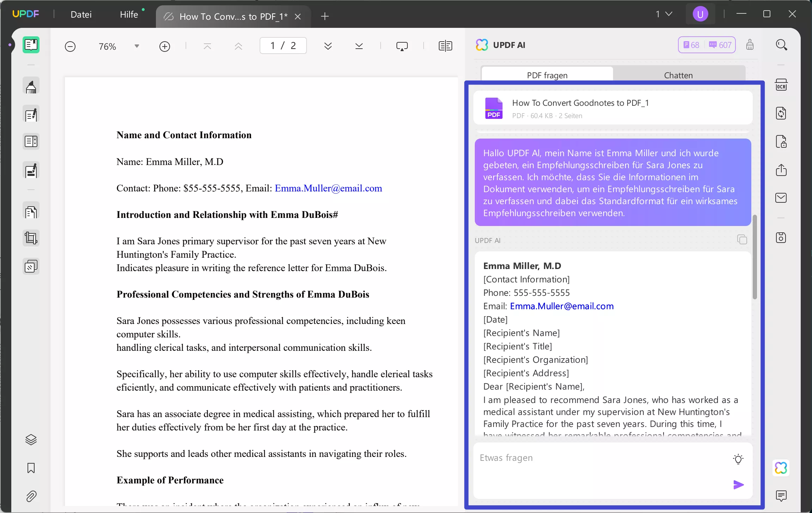Click the Emma.Muller@email.com link in the document

[328, 188]
